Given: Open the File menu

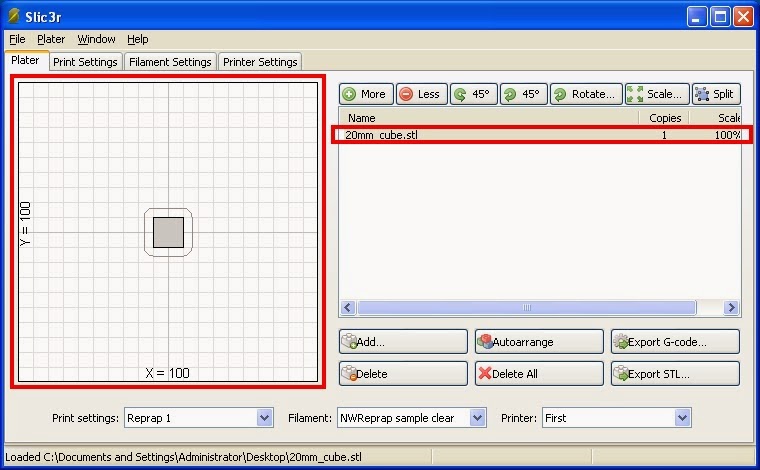Looking at the screenshot, I should tap(17, 39).
